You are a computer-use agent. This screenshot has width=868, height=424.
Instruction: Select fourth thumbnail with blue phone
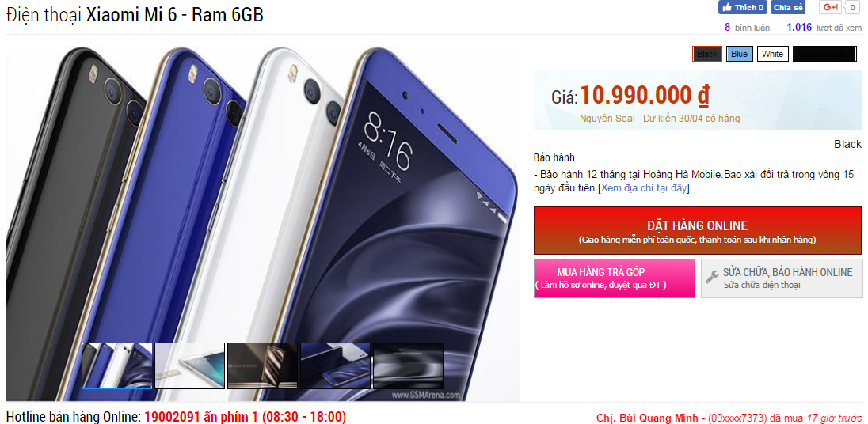(x=336, y=365)
